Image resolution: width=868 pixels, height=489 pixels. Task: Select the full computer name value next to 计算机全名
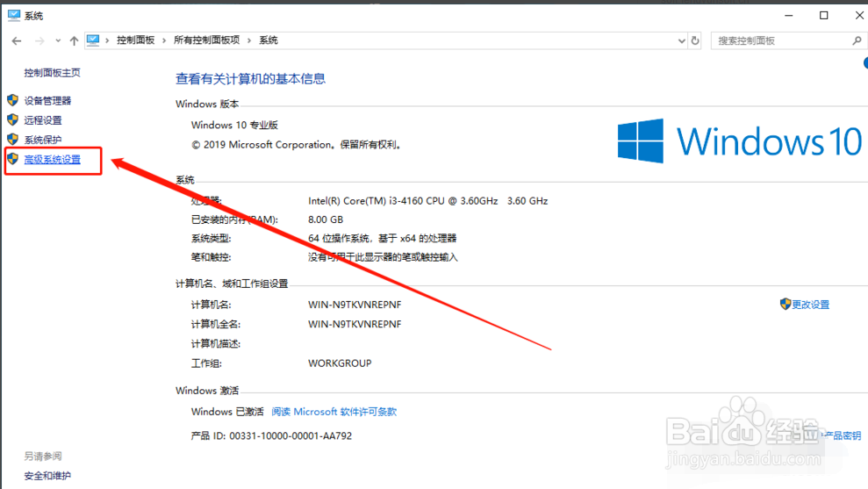pos(355,324)
